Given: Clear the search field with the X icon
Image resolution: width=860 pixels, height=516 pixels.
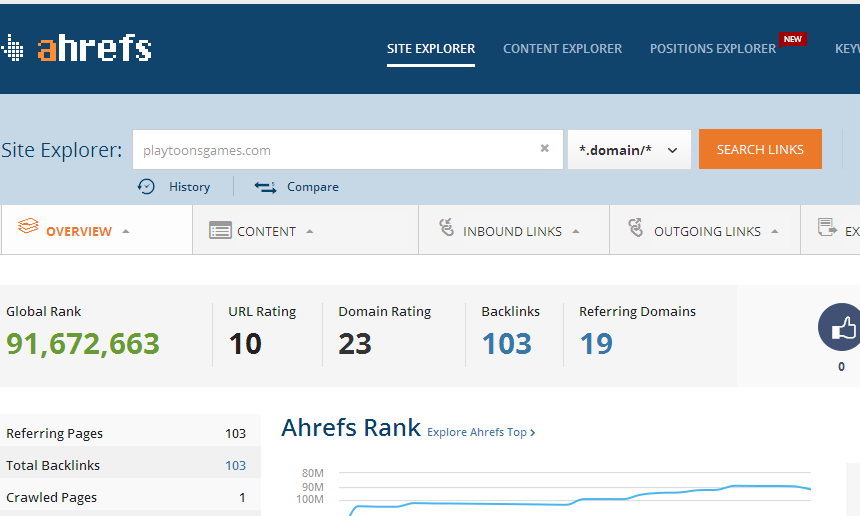Looking at the screenshot, I should [545, 149].
